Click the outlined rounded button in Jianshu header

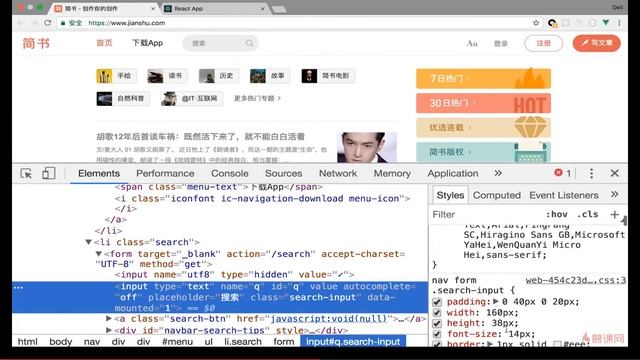[543, 43]
